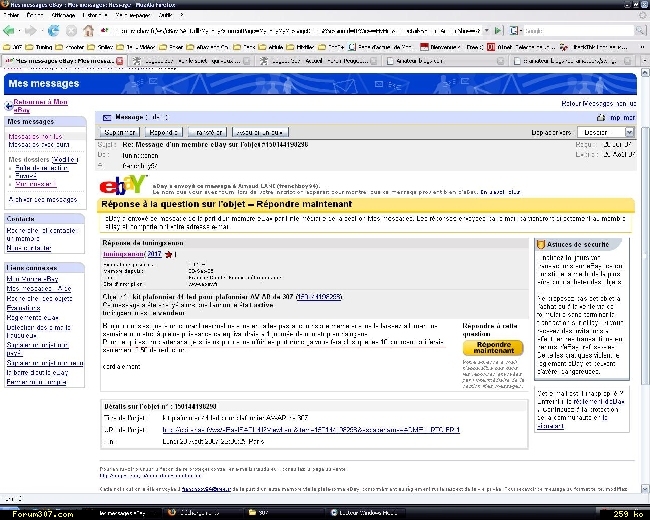Open the 'Déplacer vers' Dossier dropdown
This screenshot has height=520, width=650.
click(606, 132)
